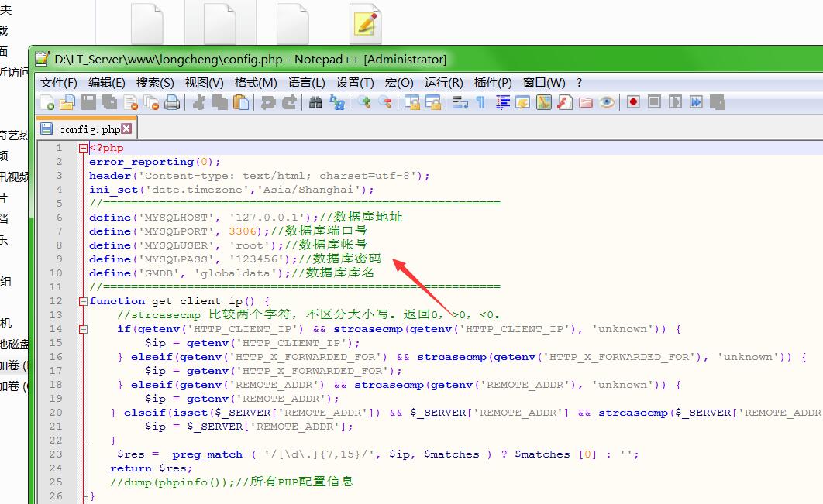Place cursor on line 8 MYSQLUSER definition
This screenshot has width=823, height=504.
[x=201, y=245]
